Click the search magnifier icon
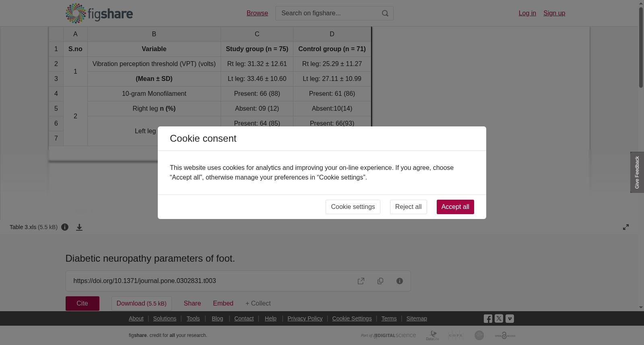The image size is (644, 345). pyautogui.click(x=385, y=13)
